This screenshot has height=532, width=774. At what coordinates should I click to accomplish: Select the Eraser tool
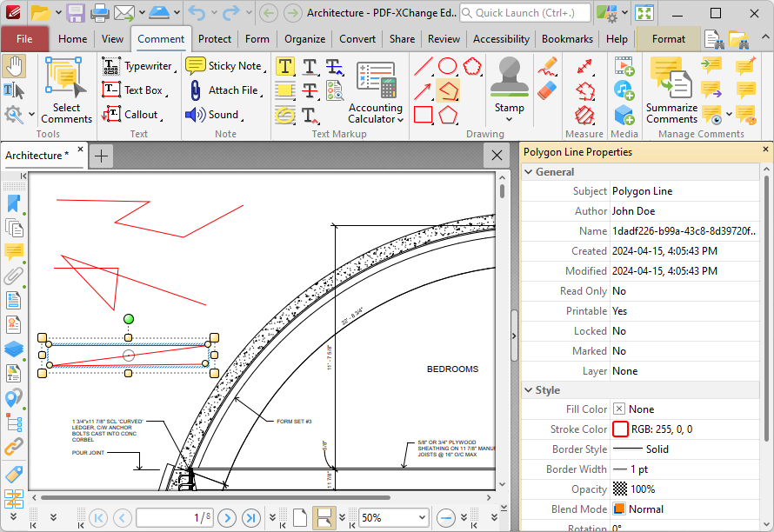click(547, 90)
